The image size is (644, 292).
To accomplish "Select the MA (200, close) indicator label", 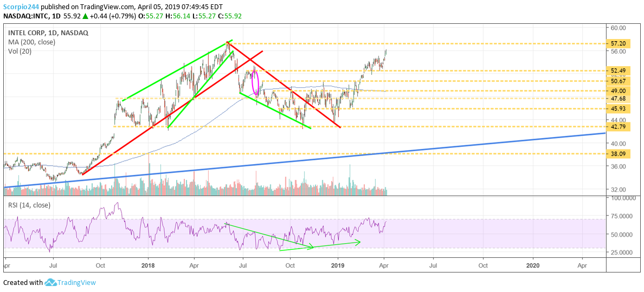I will coord(32,42).
